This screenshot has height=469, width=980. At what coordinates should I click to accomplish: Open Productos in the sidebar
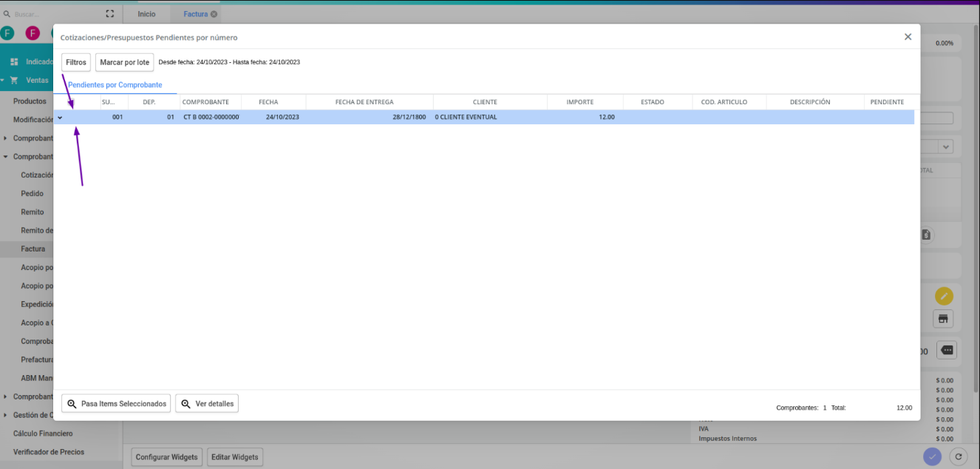(x=30, y=101)
